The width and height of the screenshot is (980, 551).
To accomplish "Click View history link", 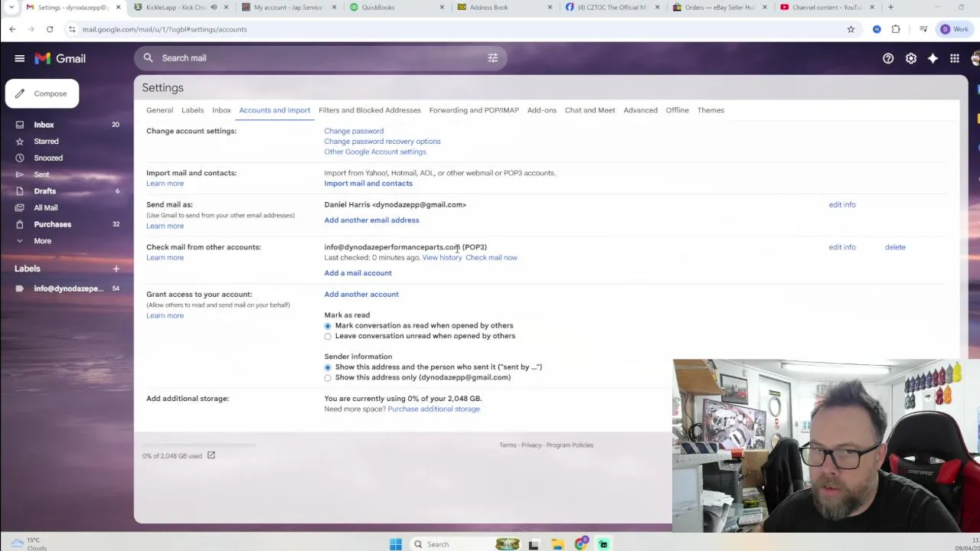I will pyautogui.click(x=442, y=258).
